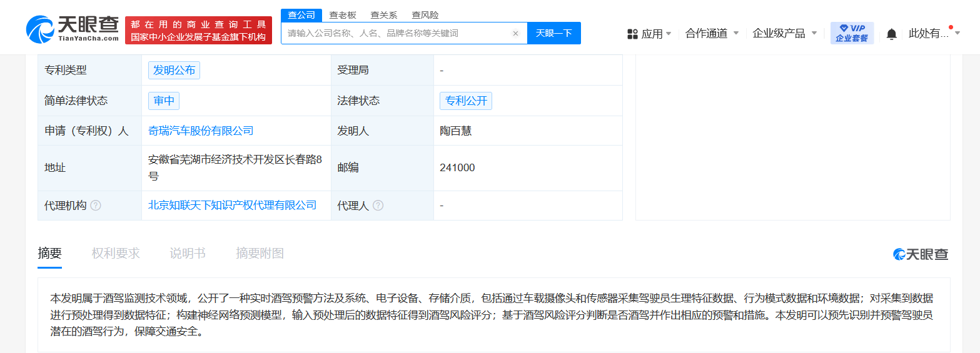
Task: Expand the 应用 dropdown menu
Action: [x=669, y=33]
